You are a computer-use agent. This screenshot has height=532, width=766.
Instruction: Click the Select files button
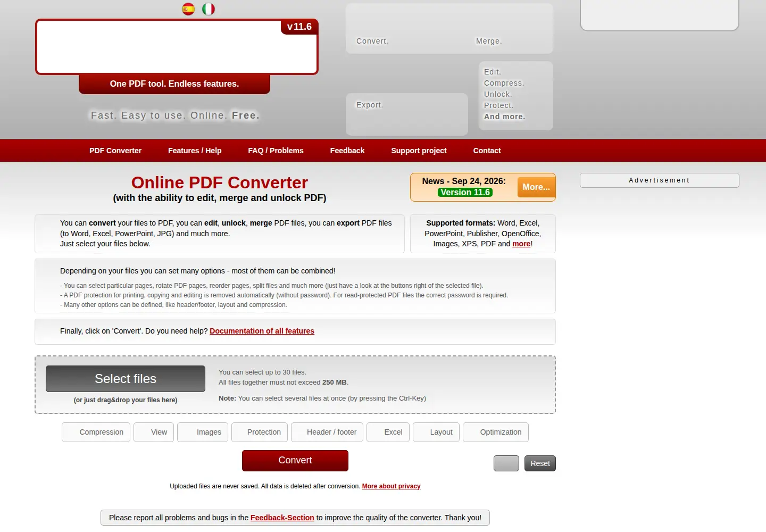coord(126,379)
